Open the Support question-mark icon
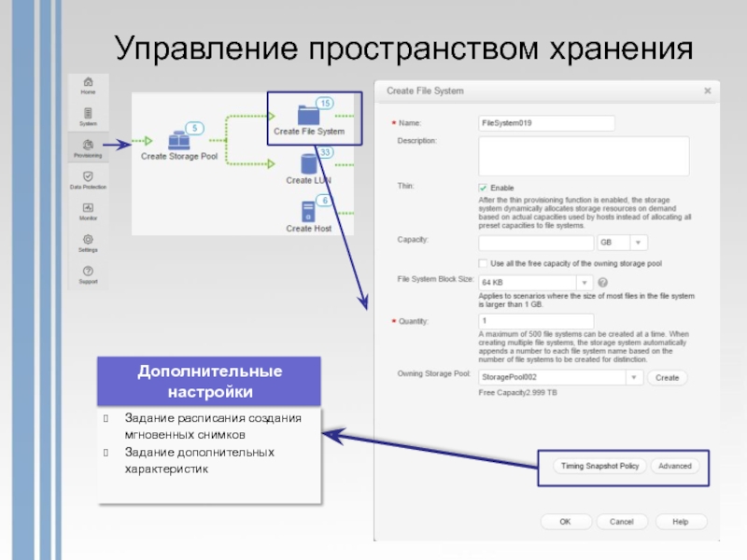This screenshot has height=560, width=747. tap(88, 274)
